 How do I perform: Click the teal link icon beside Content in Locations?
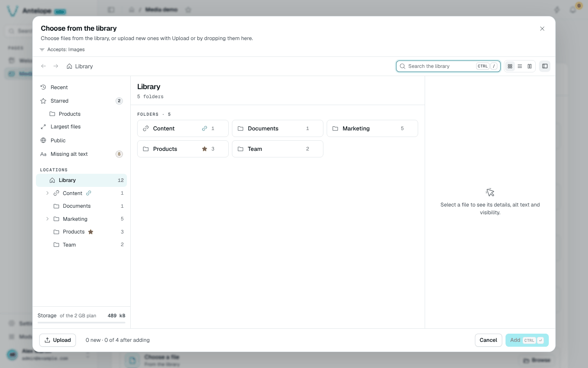pos(89,193)
